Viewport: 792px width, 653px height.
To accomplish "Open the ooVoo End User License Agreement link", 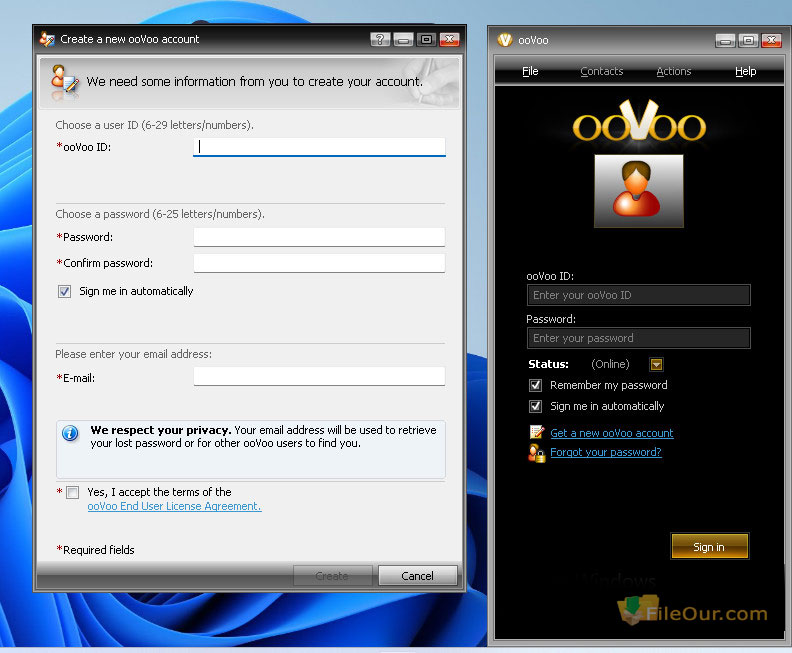I will [174, 506].
